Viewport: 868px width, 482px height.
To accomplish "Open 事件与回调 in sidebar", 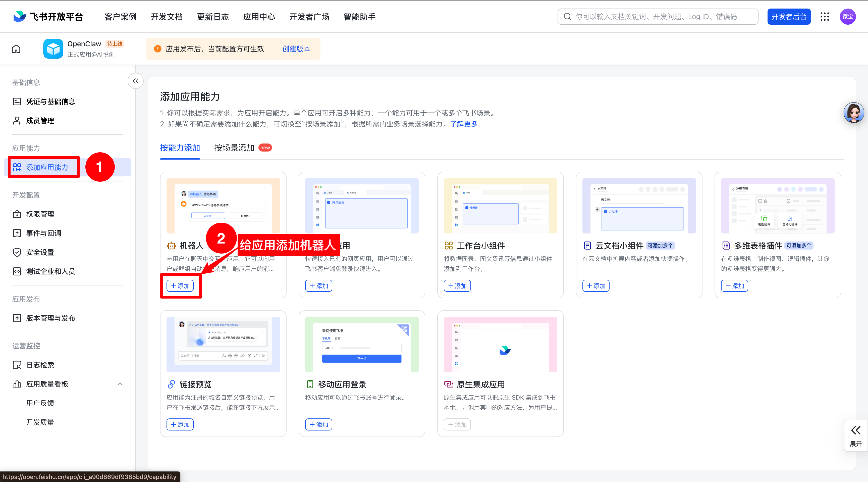I will 43,233.
